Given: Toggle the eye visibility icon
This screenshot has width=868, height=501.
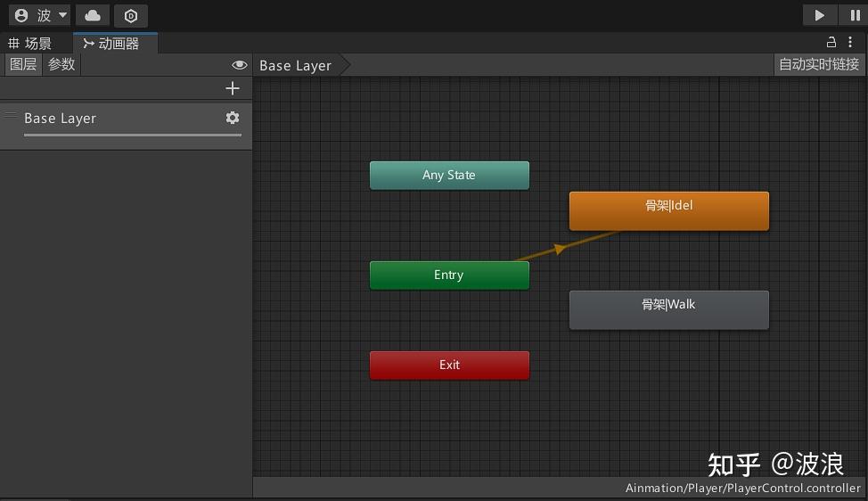Looking at the screenshot, I should click(x=239, y=65).
